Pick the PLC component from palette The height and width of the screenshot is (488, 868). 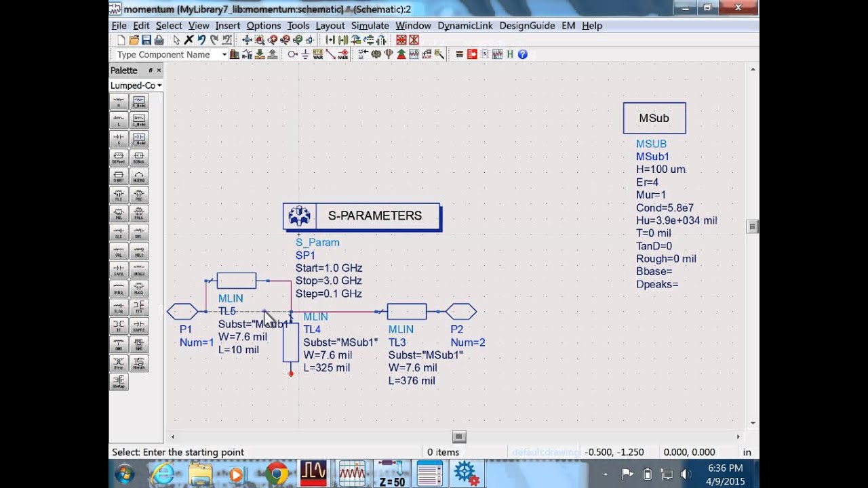tap(119, 195)
